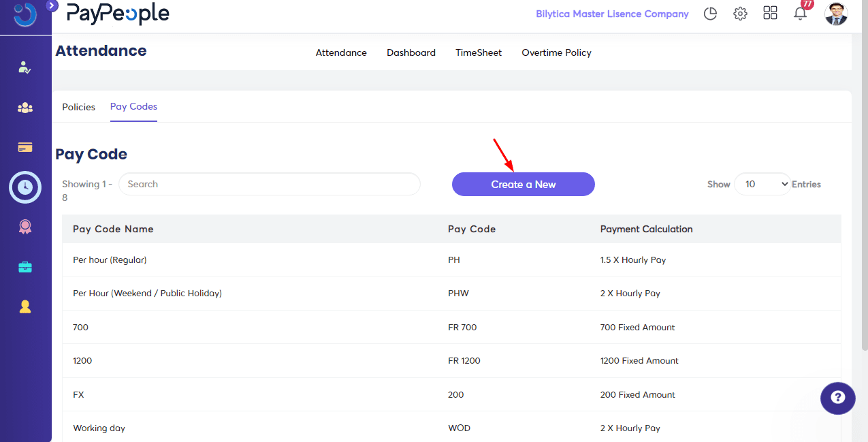Viewport: 868px width, 442px height.
Task: Click the group of people sidebar icon
Action: click(25, 108)
